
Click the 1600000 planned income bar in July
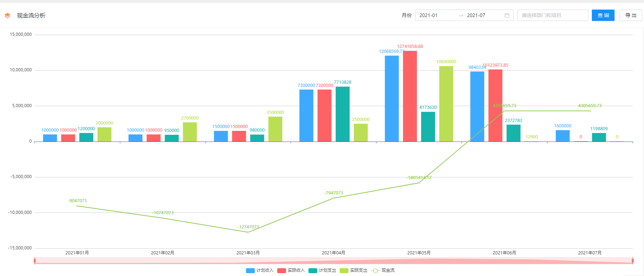(x=562, y=136)
